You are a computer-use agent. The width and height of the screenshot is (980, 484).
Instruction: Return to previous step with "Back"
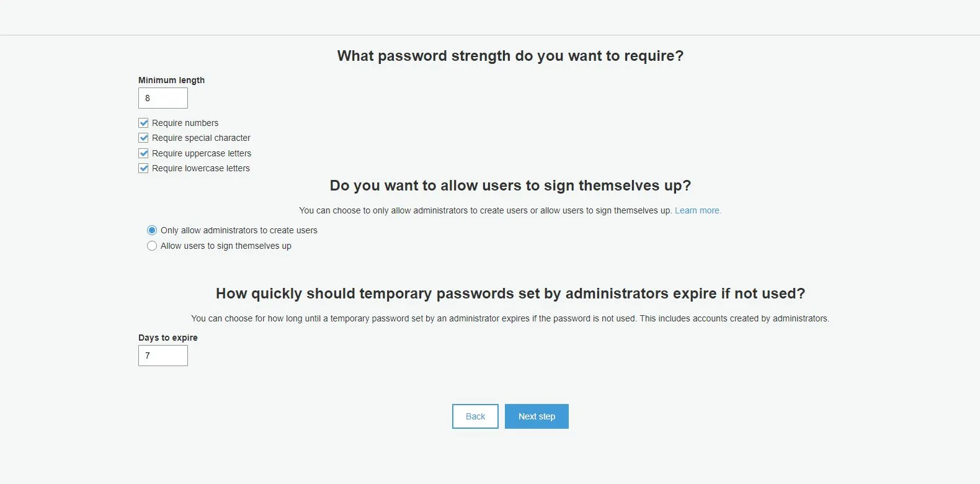click(475, 416)
